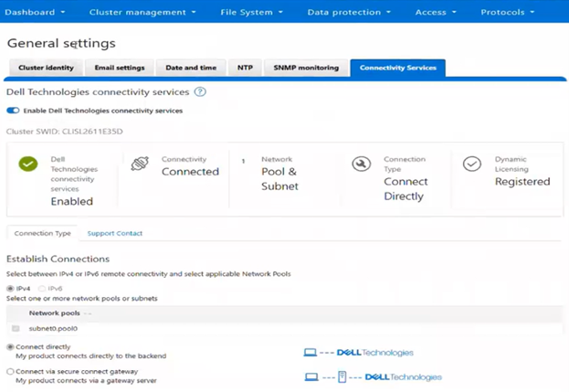Click the Dynamic Licensing checkmark icon
Image resolution: width=569 pixels, height=392 pixels.
coord(471,164)
